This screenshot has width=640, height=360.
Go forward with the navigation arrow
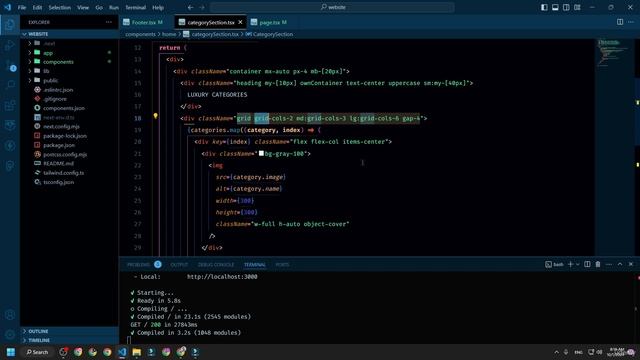[x=202, y=7]
